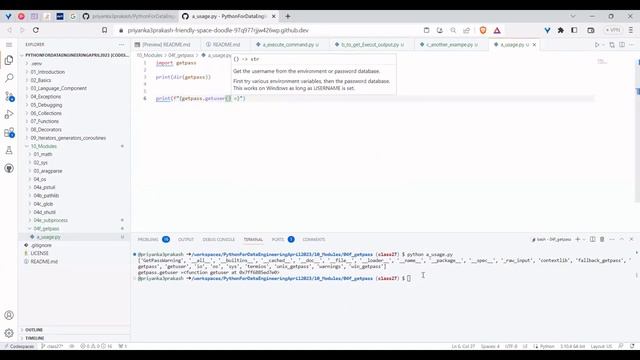Viewport: 640px width, 360px height.
Task: Open notifications bell in status bar
Action: [x=632, y=346]
